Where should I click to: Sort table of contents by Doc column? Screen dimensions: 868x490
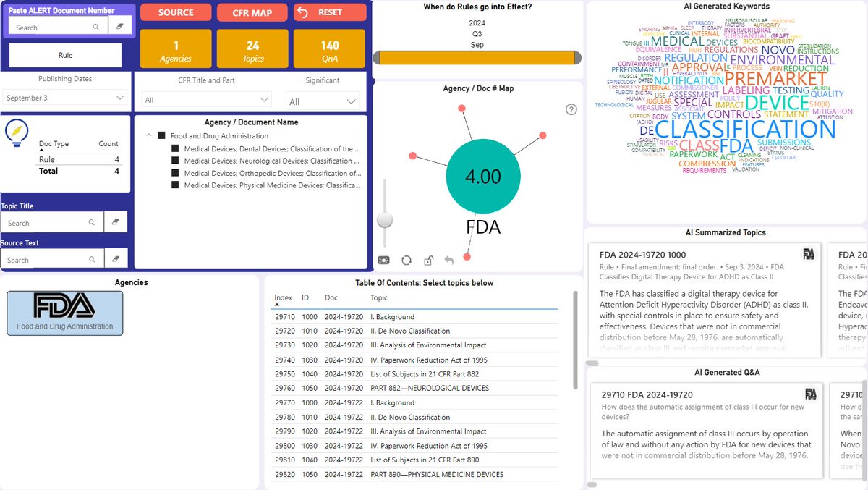pos(331,297)
